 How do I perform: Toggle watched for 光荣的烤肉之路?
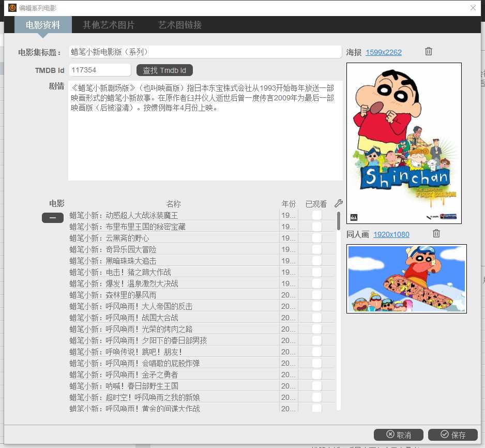pos(317,329)
